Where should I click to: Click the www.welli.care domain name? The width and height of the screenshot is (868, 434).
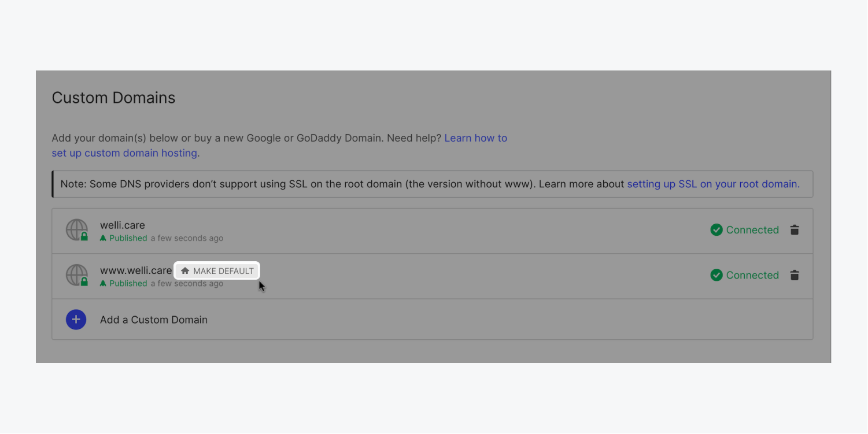point(136,270)
